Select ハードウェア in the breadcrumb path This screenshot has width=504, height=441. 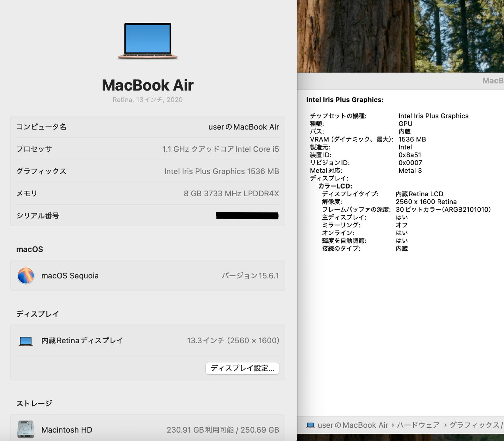tap(417, 425)
